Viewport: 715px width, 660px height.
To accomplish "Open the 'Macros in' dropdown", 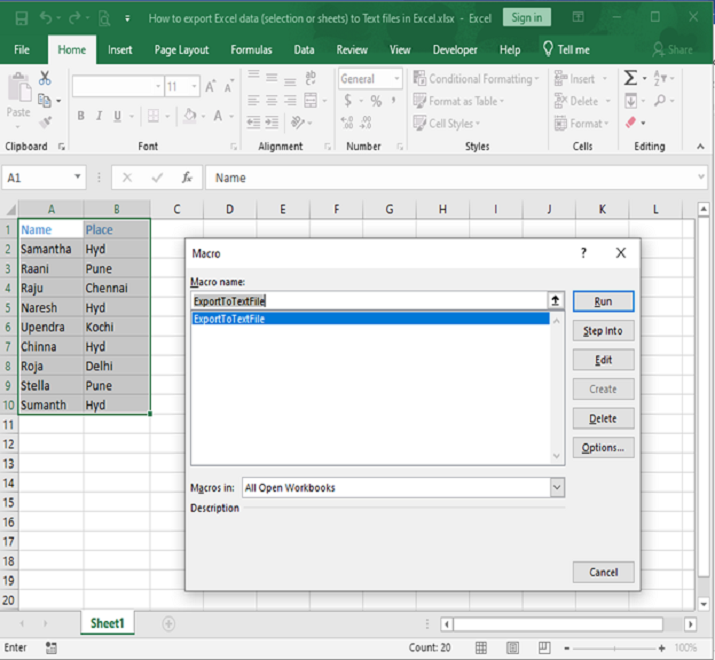I will coord(557,488).
